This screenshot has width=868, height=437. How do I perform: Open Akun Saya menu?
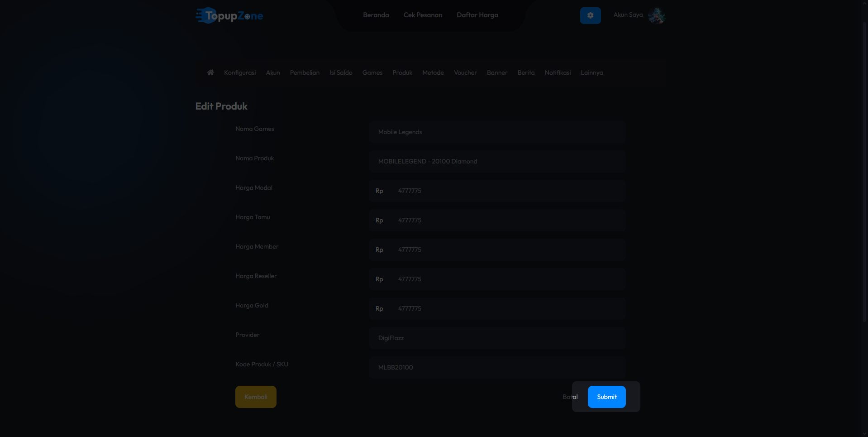628,15
